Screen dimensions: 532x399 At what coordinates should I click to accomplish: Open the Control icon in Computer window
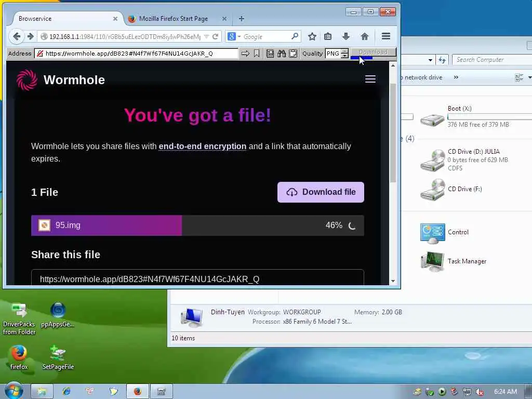click(432, 233)
